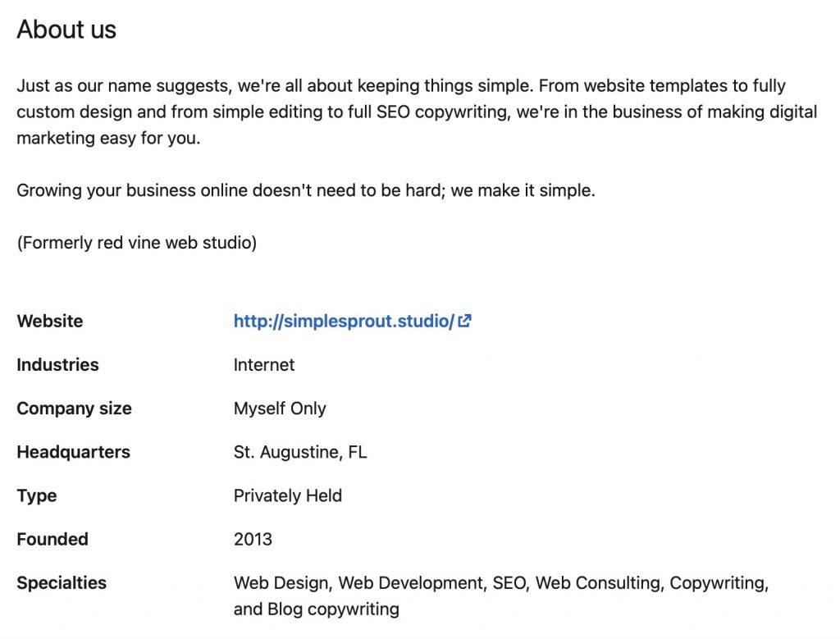840x639 pixels.
Task: Click the Type field label
Action: pos(37,495)
